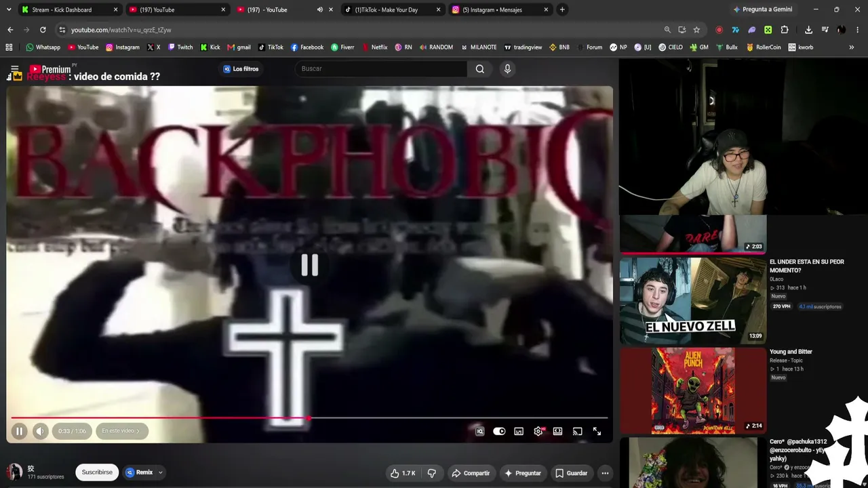Dislike the video
Screen dimensions: 868x488
tap(431, 473)
